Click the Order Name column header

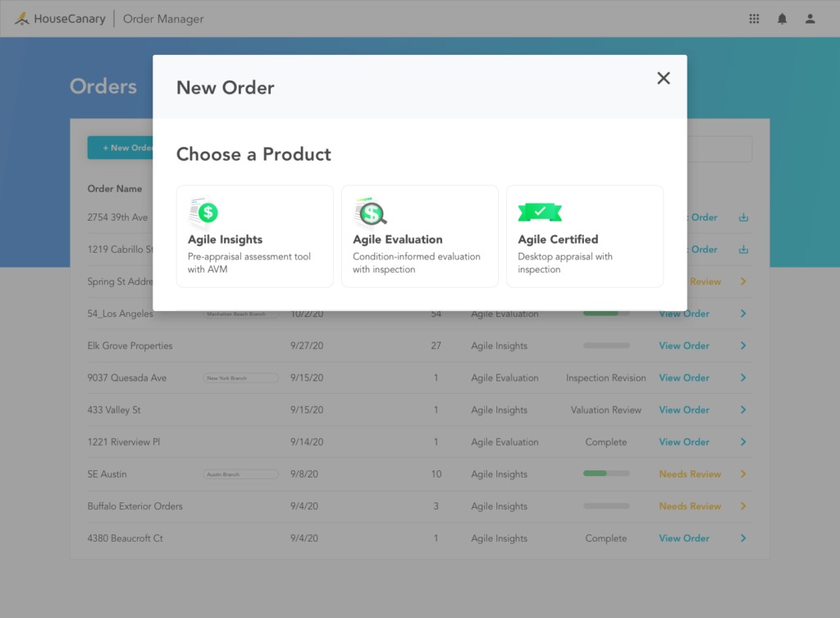point(115,189)
